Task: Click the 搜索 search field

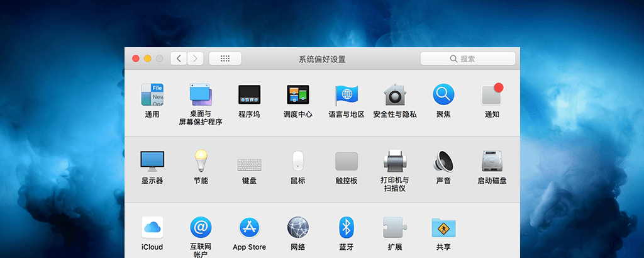Action: pos(468,59)
